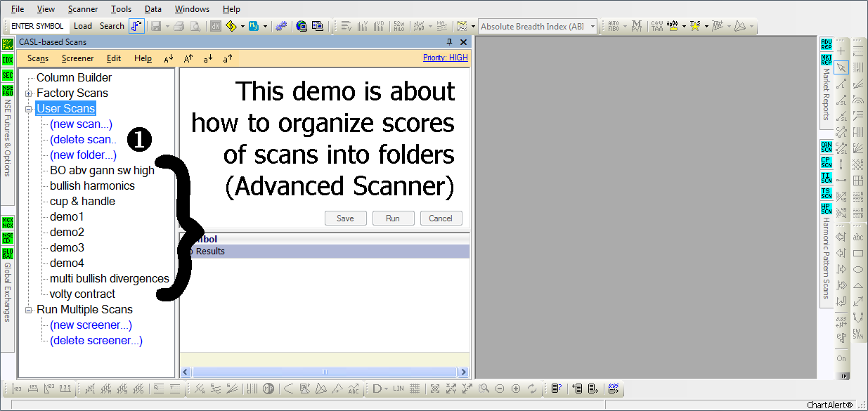
Task: Select the (new screener...) tree item
Action: point(91,325)
